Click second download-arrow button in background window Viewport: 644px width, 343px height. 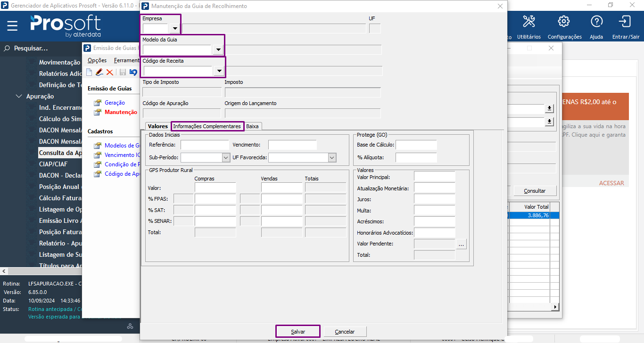[x=549, y=122]
